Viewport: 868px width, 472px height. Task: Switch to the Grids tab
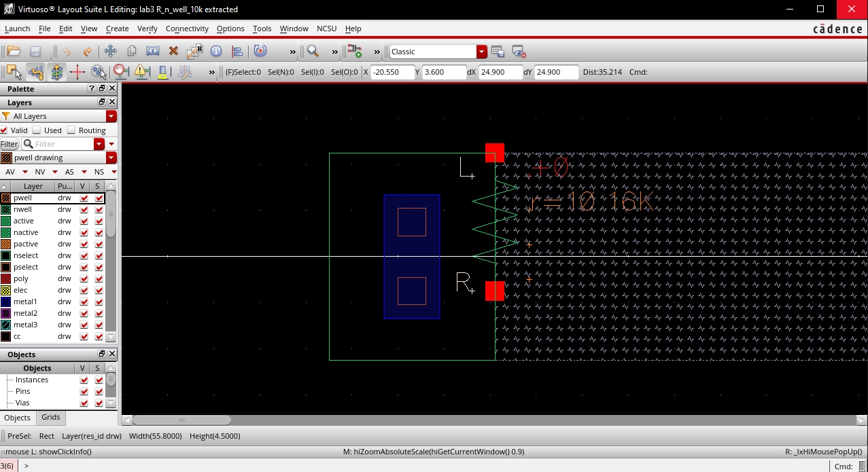(x=51, y=417)
